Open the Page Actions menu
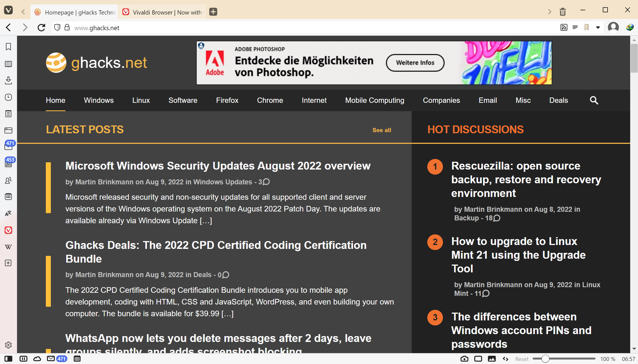 point(506,359)
